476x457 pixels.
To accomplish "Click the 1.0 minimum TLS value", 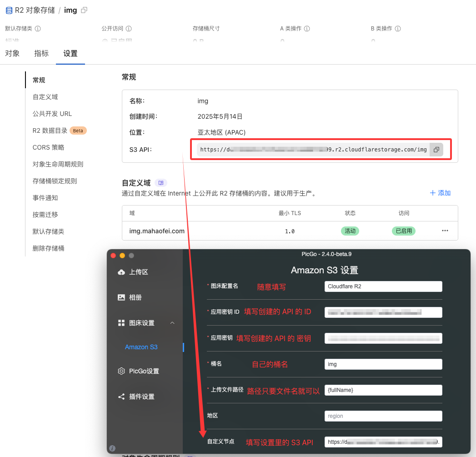I will (x=290, y=231).
